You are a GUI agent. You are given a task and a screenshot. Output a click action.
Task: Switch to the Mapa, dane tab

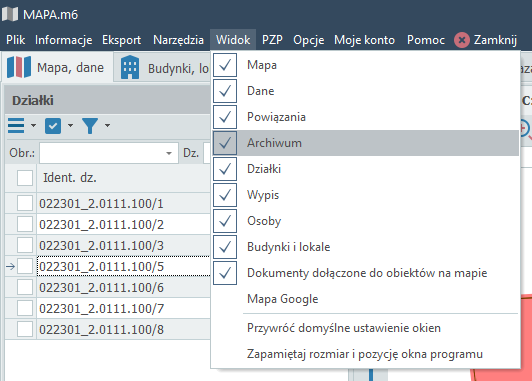pos(58,68)
